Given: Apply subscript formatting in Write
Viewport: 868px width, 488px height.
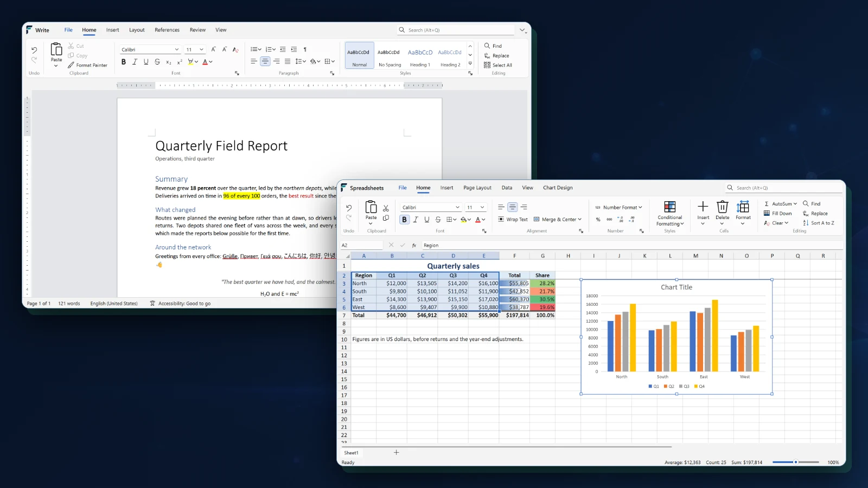Looking at the screenshot, I should [169, 62].
